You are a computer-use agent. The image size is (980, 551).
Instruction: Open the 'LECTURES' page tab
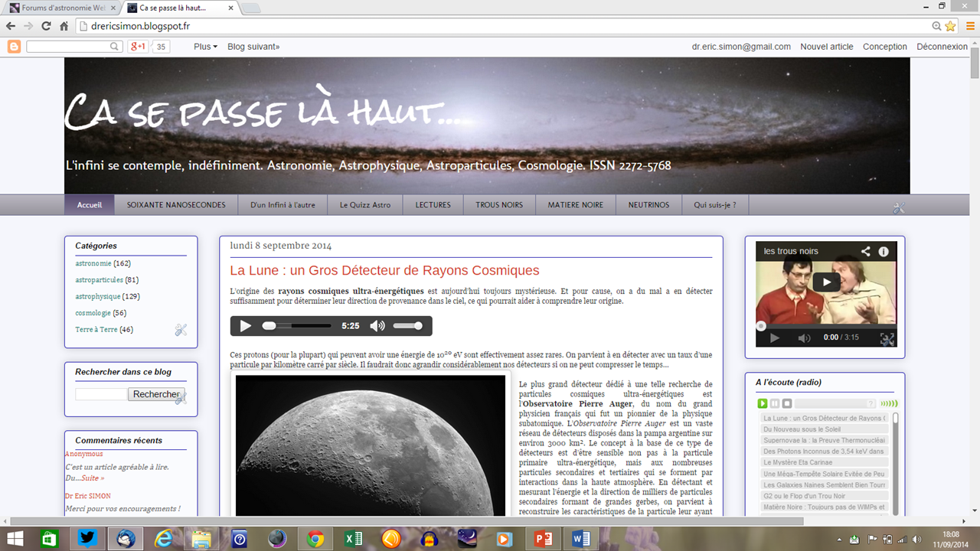click(x=433, y=205)
